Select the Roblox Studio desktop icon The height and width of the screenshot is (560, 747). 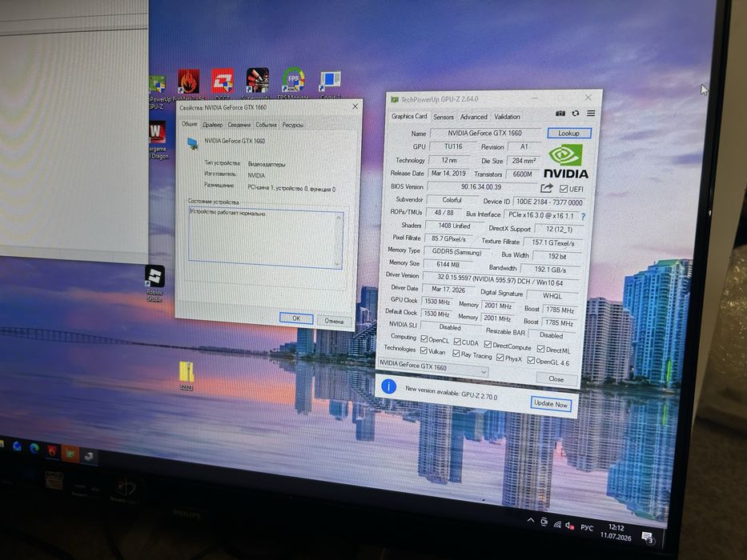point(155,283)
